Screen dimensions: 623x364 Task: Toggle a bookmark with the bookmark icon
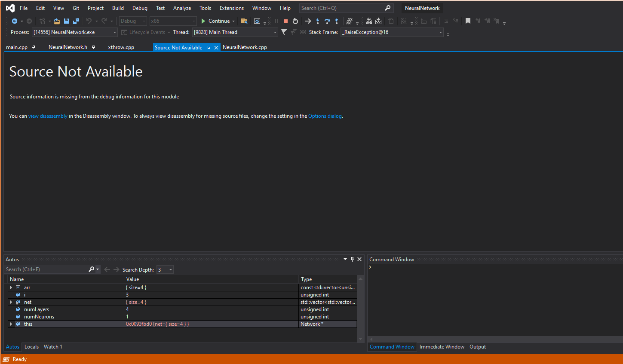[468, 21]
